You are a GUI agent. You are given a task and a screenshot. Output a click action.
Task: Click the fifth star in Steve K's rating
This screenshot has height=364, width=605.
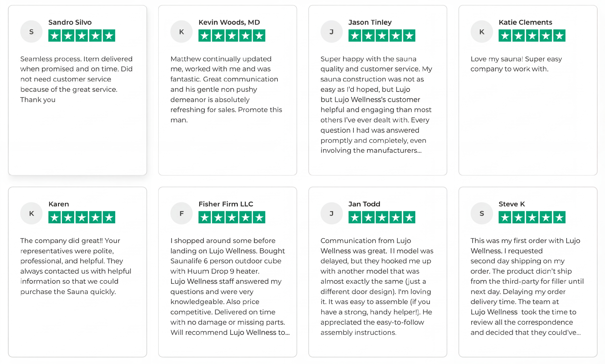tap(559, 217)
